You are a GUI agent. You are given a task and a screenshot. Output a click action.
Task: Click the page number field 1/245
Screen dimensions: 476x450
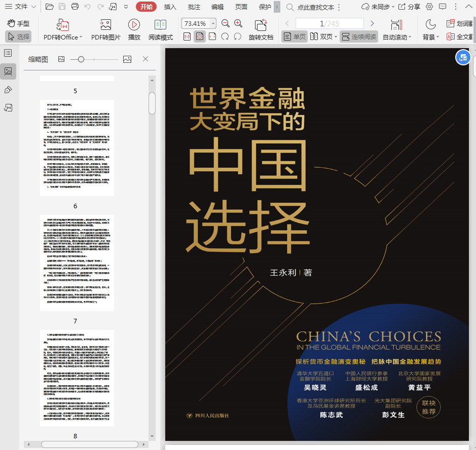coord(329,23)
